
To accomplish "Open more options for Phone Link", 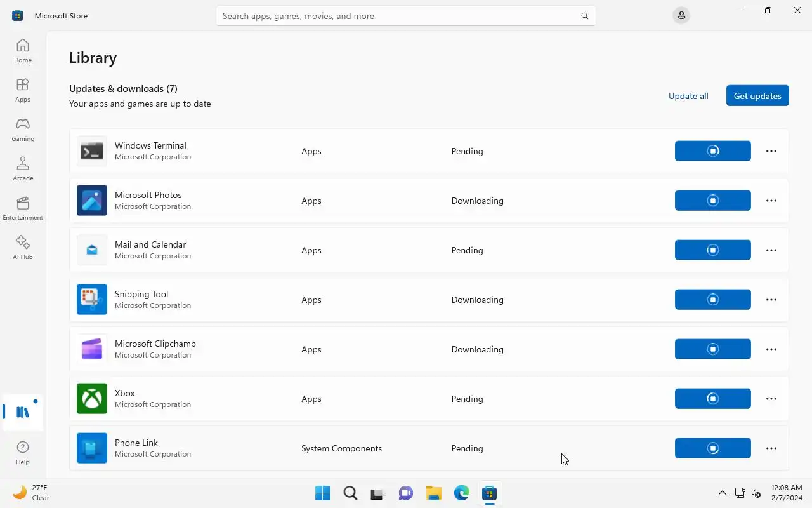I will tap(771, 448).
